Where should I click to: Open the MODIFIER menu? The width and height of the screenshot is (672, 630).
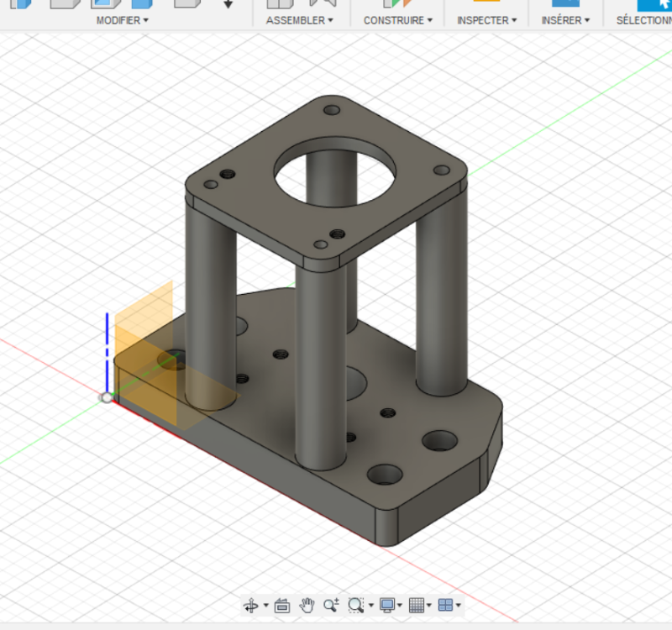coord(122,20)
